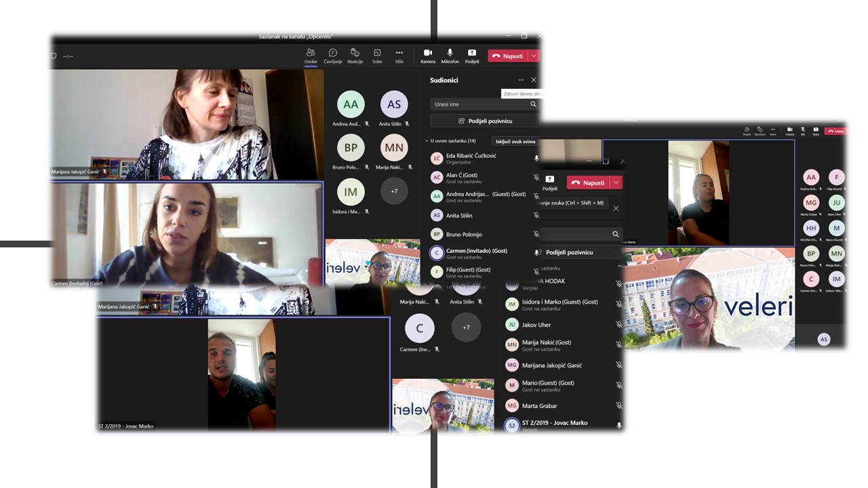Open the Čavrljanje chat icon

[x=332, y=56]
